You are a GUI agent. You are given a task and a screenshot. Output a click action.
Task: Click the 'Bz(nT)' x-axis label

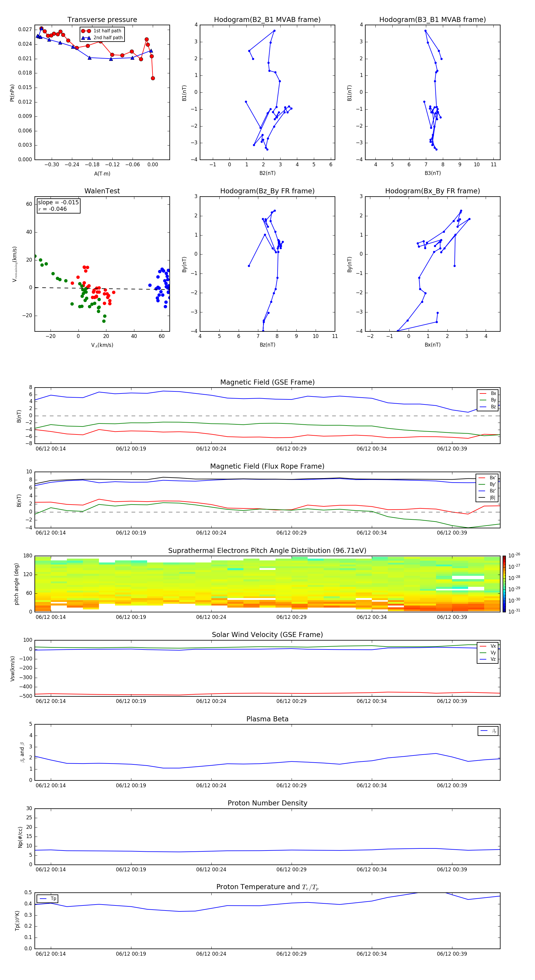point(267,345)
